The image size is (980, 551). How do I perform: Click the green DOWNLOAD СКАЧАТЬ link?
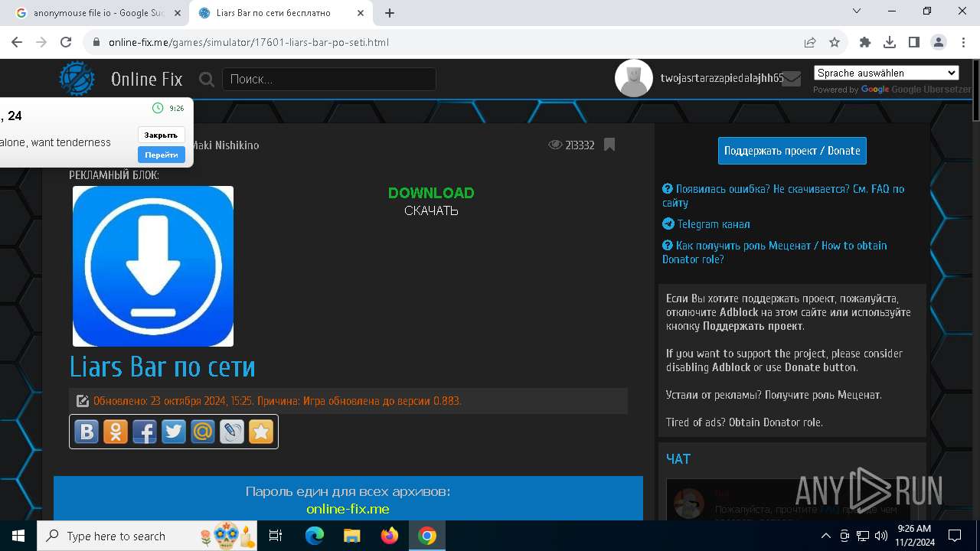pyautogui.click(x=431, y=201)
